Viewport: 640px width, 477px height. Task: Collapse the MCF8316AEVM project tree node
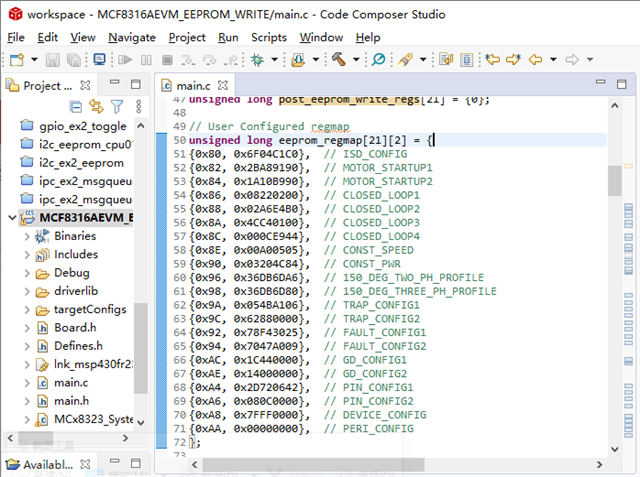[x=12, y=218]
